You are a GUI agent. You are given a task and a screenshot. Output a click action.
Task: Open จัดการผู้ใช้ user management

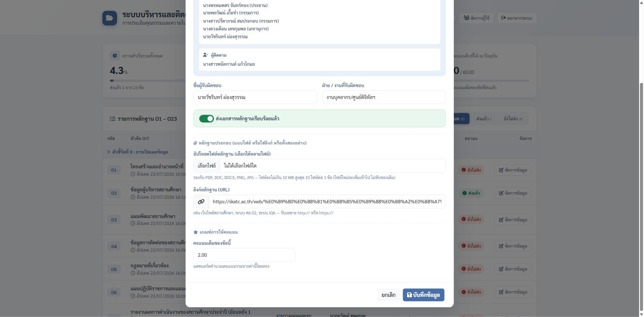pyautogui.click(x=476, y=18)
